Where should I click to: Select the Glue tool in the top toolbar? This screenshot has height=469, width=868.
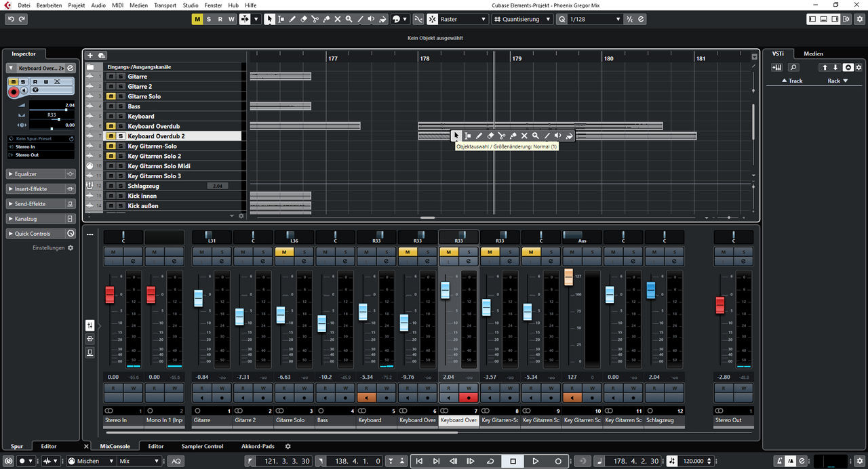326,19
